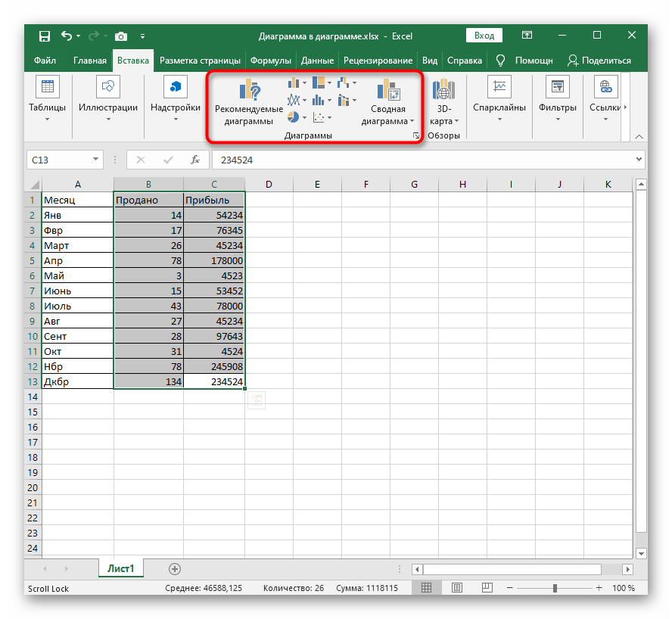Switch to Normal view in the status bar

coord(427,588)
